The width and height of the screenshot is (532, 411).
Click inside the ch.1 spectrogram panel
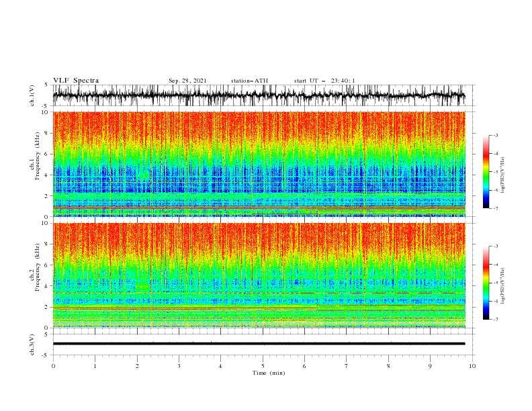pos(259,164)
